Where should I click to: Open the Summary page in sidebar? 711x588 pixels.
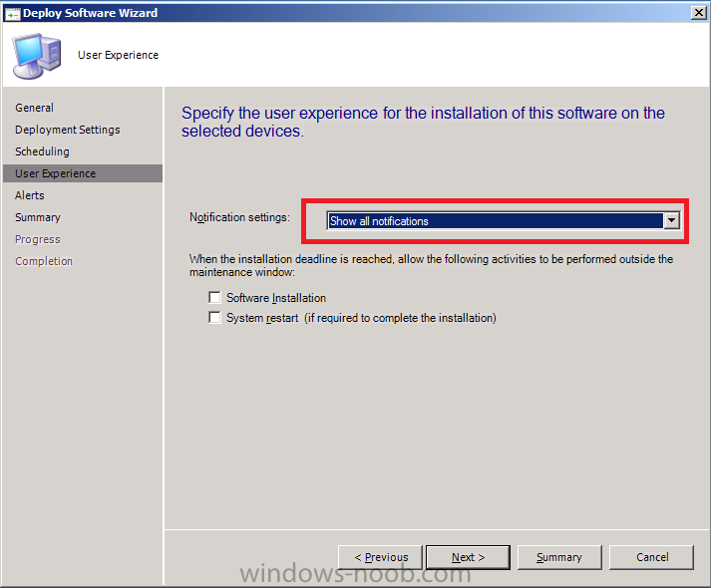(x=38, y=217)
